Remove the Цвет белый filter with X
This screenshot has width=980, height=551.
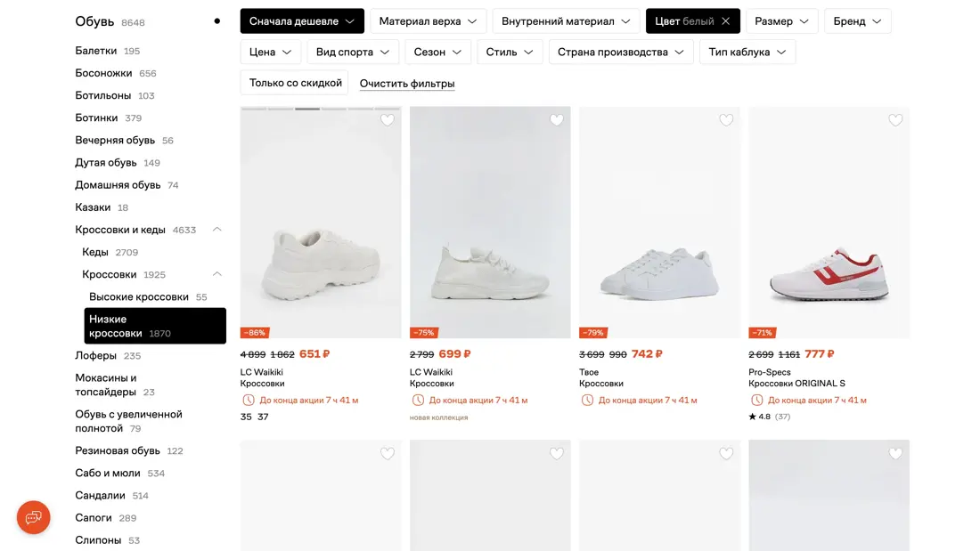[x=725, y=21]
